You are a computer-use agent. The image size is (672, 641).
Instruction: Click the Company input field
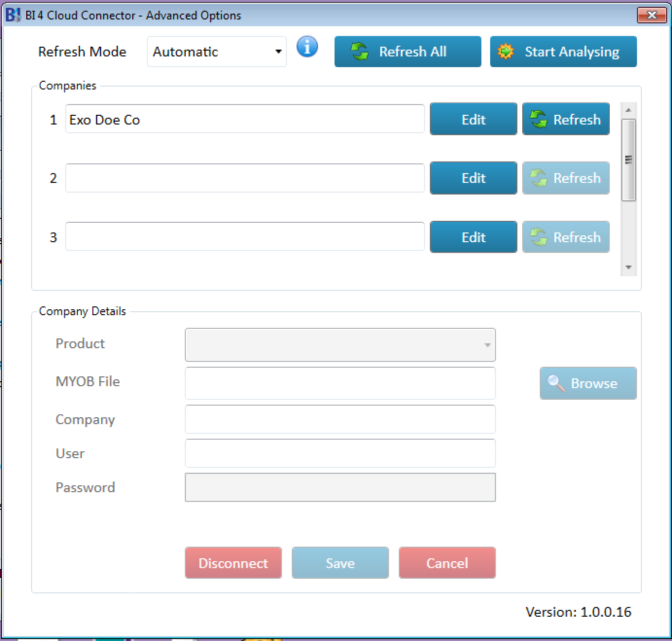(340, 419)
